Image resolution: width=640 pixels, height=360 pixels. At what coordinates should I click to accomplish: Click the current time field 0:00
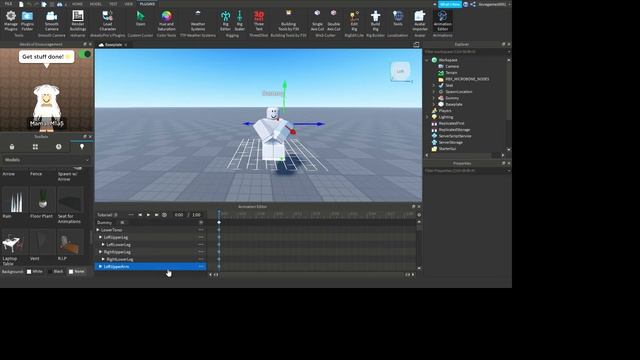(179, 215)
